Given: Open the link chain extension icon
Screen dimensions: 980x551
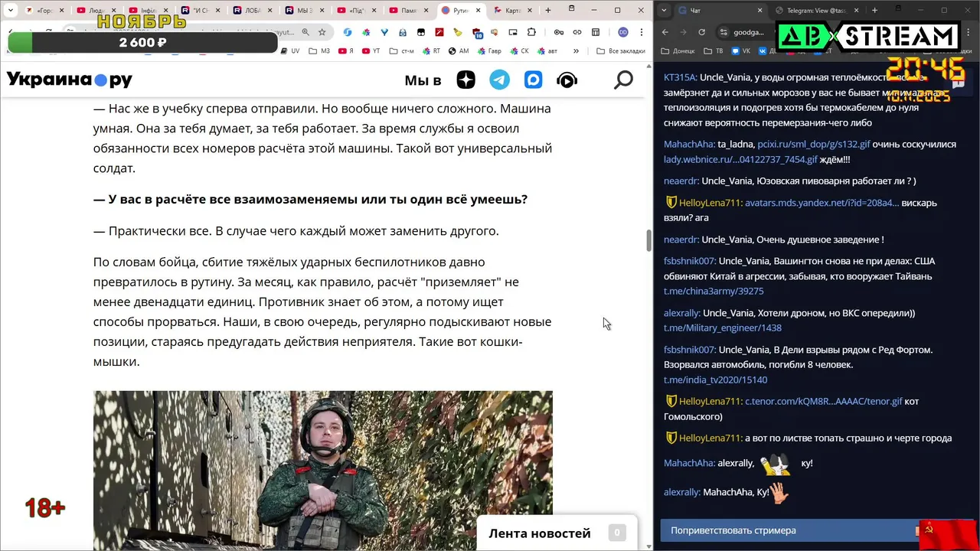Looking at the screenshot, I should [577, 32].
